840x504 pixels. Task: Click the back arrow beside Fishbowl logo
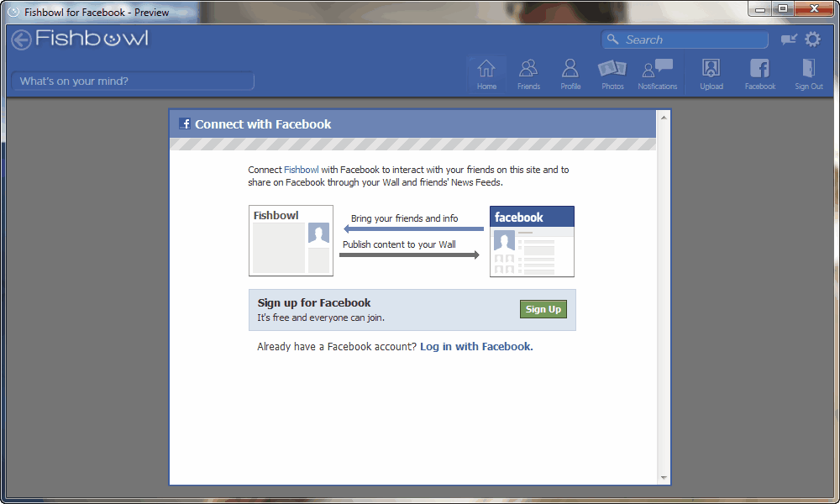[x=21, y=39]
